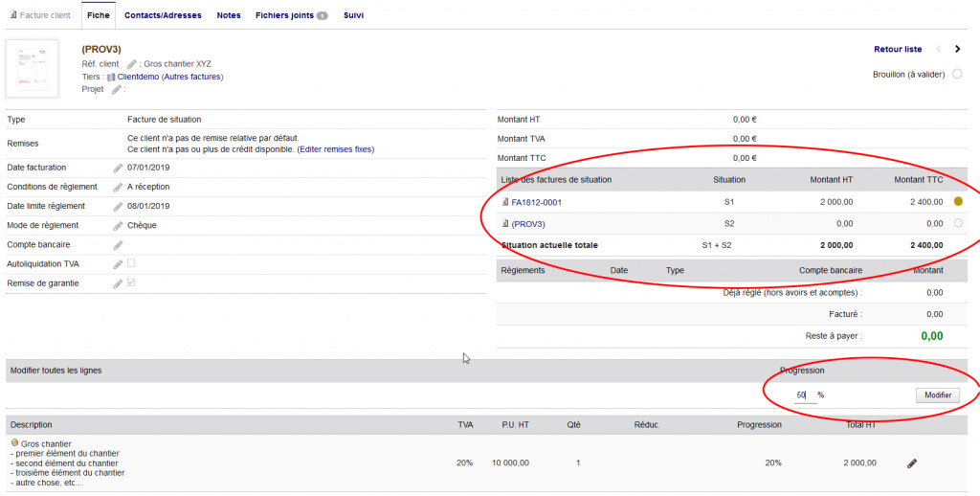Viewport: 980px width, 496px height.
Task: Click the invoice preview thumbnail
Action: click(32, 69)
